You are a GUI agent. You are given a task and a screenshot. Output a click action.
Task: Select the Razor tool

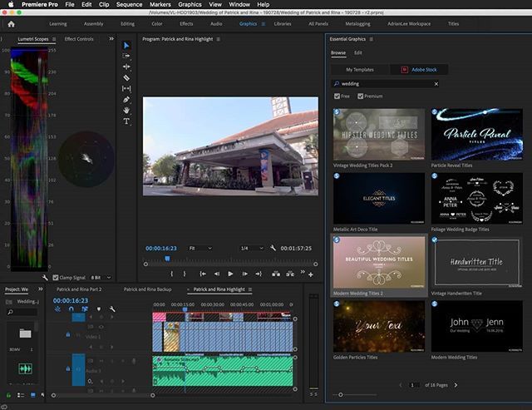tap(126, 77)
